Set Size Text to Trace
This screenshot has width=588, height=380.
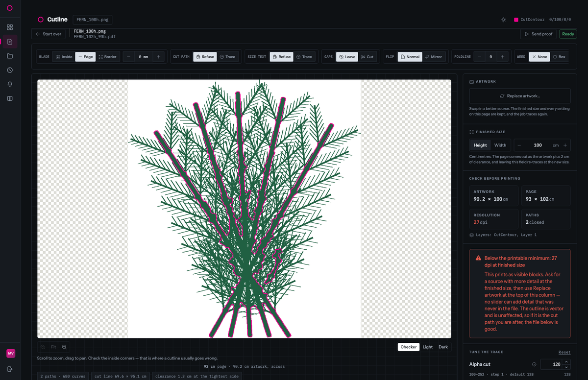click(x=304, y=57)
